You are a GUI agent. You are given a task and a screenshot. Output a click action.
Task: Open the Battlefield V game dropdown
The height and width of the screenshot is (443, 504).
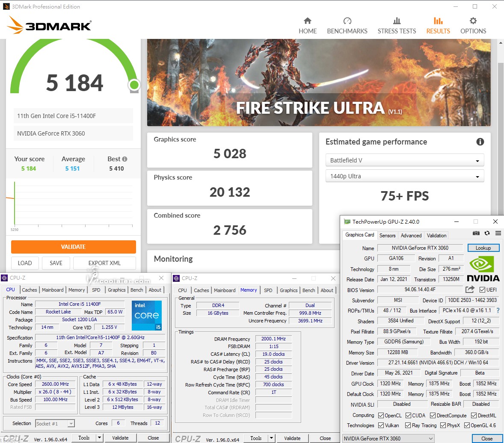[x=405, y=160]
